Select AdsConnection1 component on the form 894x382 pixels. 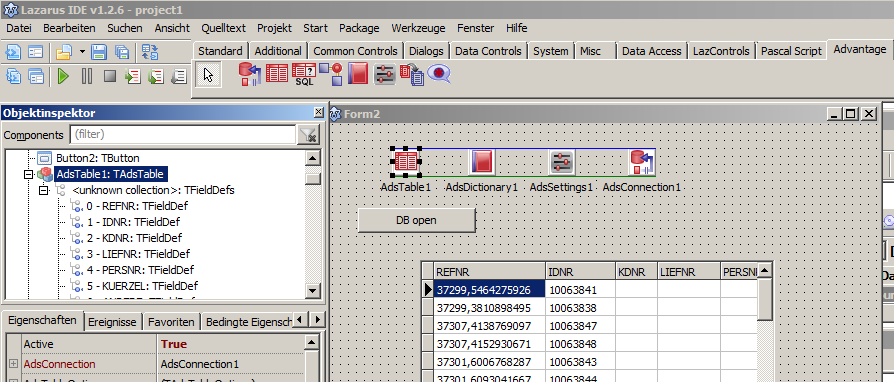(x=641, y=162)
